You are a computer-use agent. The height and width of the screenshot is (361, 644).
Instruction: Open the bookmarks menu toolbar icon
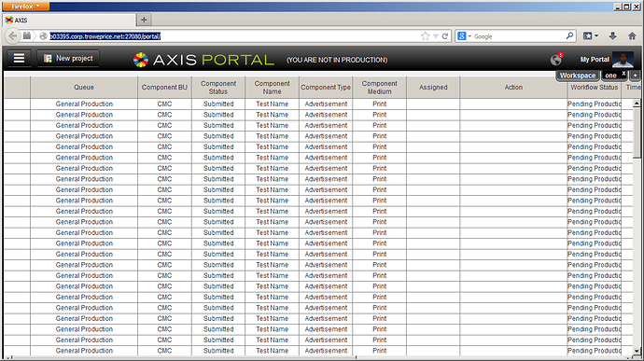[x=591, y=36]
